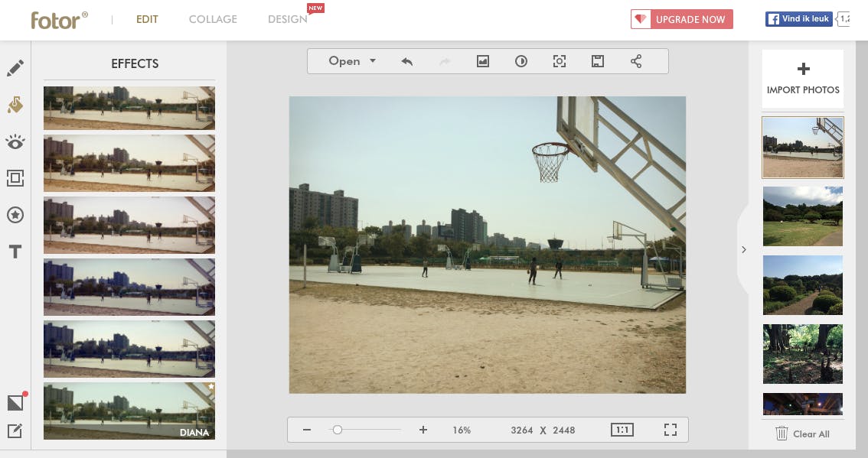Open the Stickers star tool
Image resolution: width=868 pixels, height=458 pixels.
(x=15, y=215)
